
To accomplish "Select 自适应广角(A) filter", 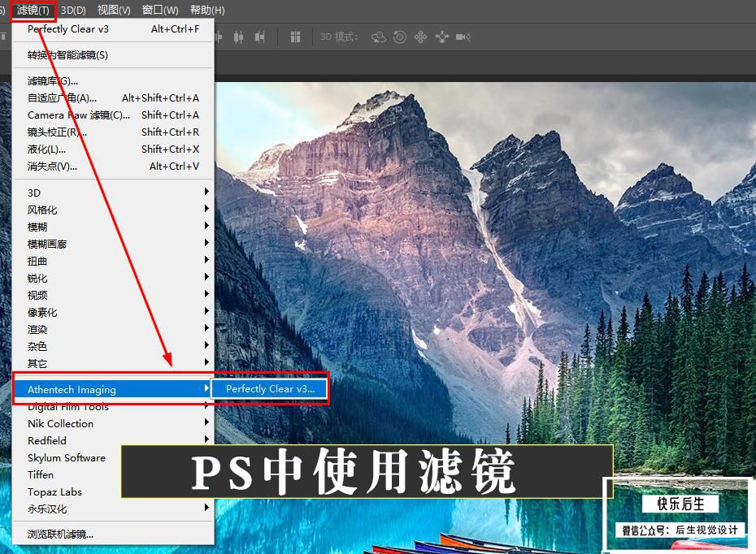I will [x=113, y=97].
